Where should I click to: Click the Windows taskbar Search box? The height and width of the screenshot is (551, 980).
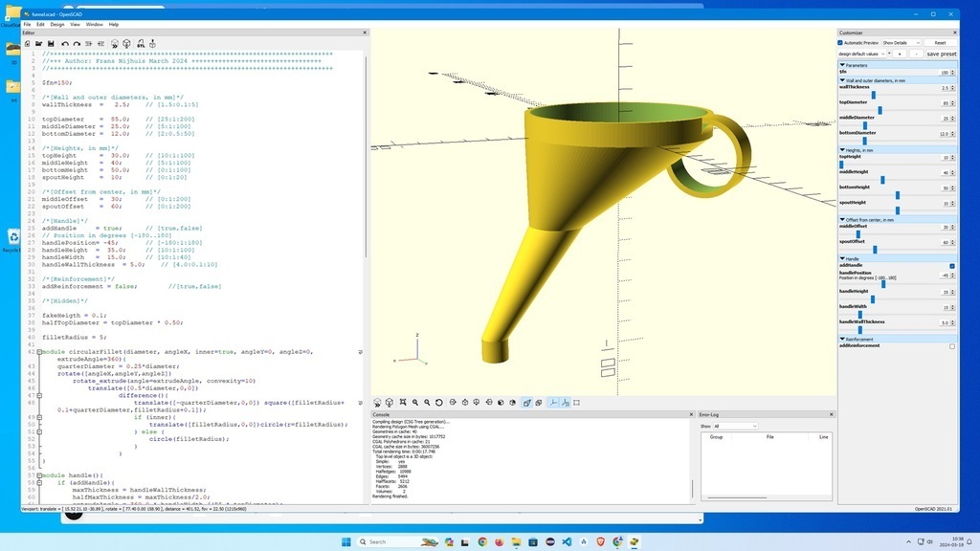pyautogui.click(x=397, y=541)
